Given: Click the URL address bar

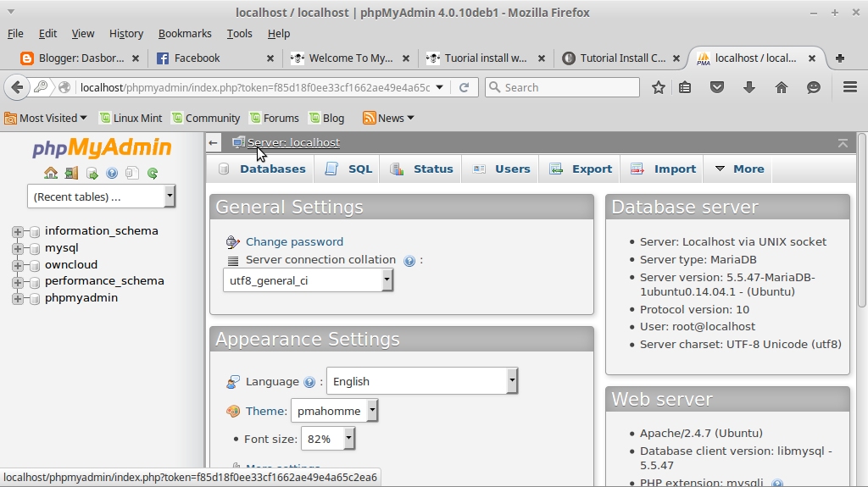Looking at the screenshot, I should pos(254,87).
